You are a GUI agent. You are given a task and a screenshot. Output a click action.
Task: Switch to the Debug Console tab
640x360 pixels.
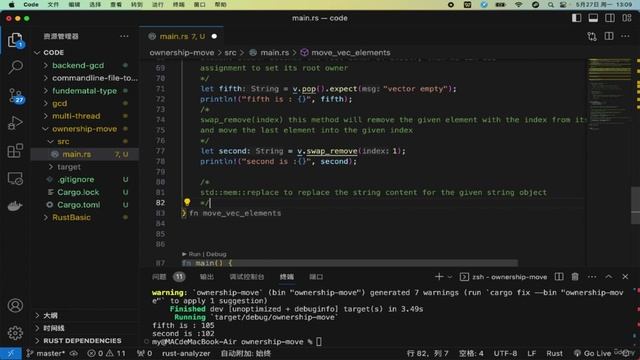click(x=247, y=277)
